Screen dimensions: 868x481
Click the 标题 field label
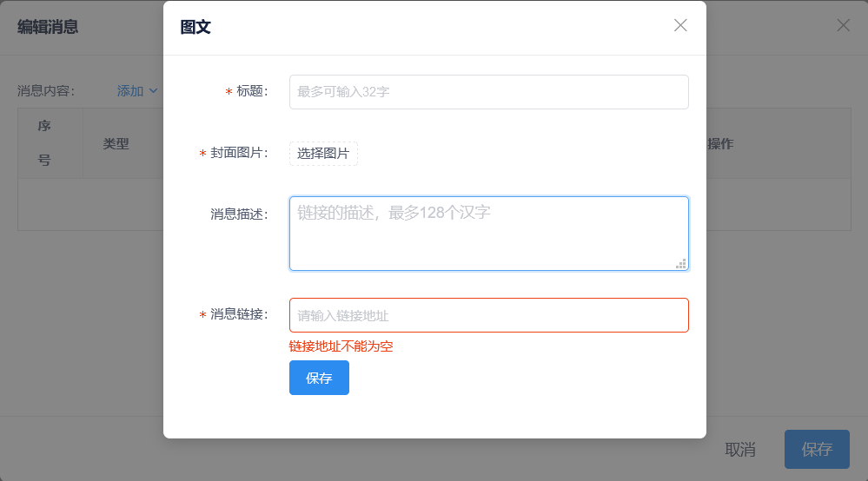249,91
